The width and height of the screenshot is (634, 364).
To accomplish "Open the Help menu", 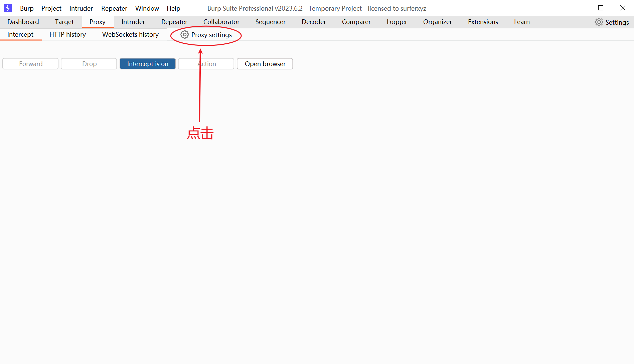I will pos(173,8).
